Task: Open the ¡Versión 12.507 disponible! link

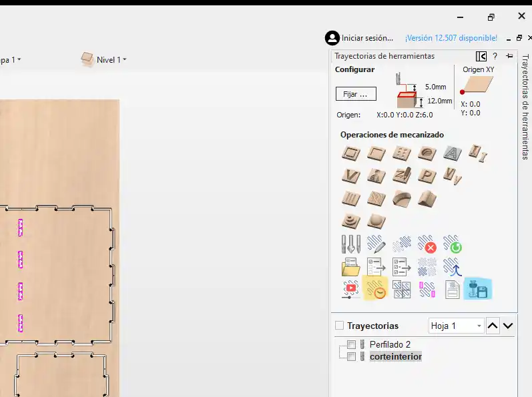Action: (x=451, y=38)
